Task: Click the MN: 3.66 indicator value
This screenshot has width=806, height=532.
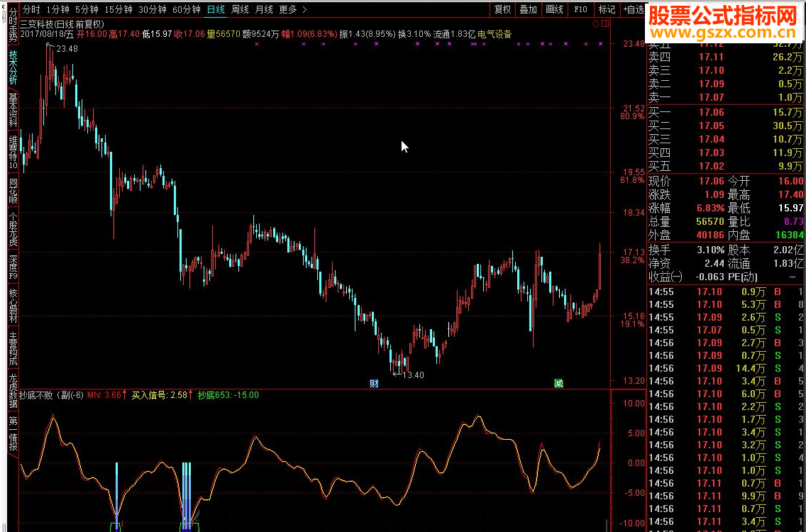Action: point(104,395)
